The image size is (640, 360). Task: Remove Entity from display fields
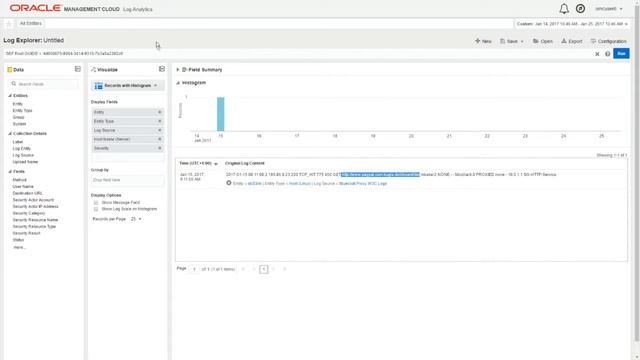click(160, 112)
